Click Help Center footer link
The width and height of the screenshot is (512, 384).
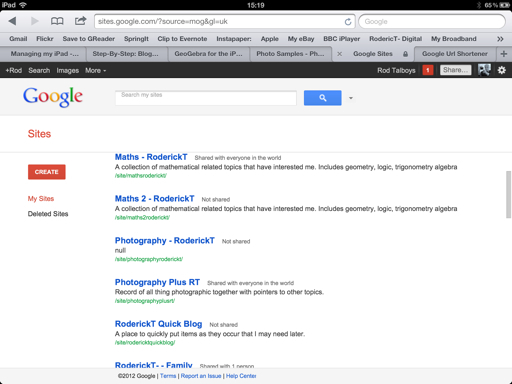(241, 376)
